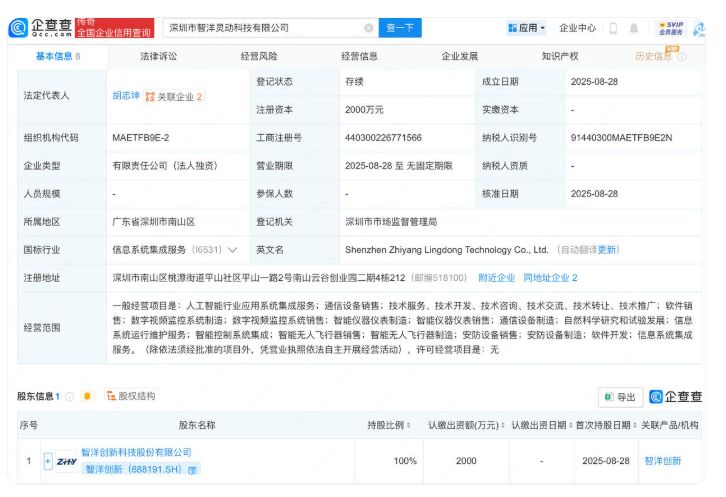726x497 pixels.
Task: Click the notification bell icon
Action: coord(634,28)
